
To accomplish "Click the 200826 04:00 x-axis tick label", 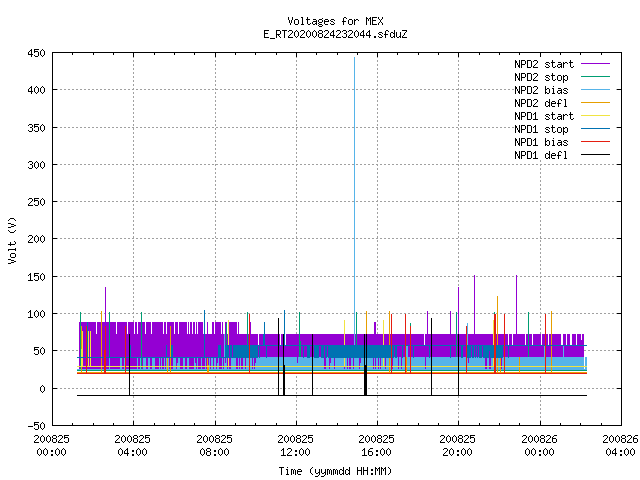I will tap(620, 446).
